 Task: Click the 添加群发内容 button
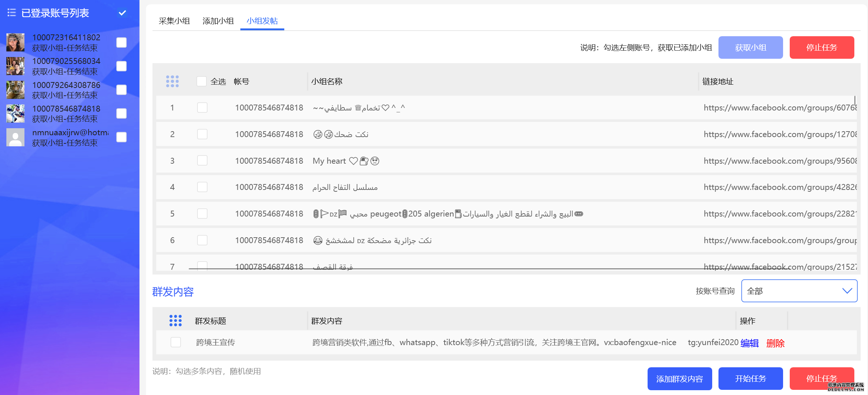[x=679, y=379]
